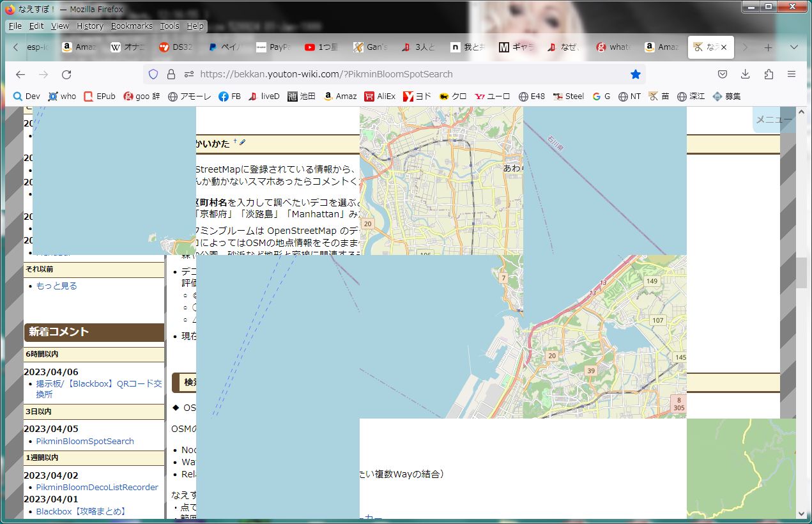Open the site permissions icon in the address bar

tap(188, 74)
